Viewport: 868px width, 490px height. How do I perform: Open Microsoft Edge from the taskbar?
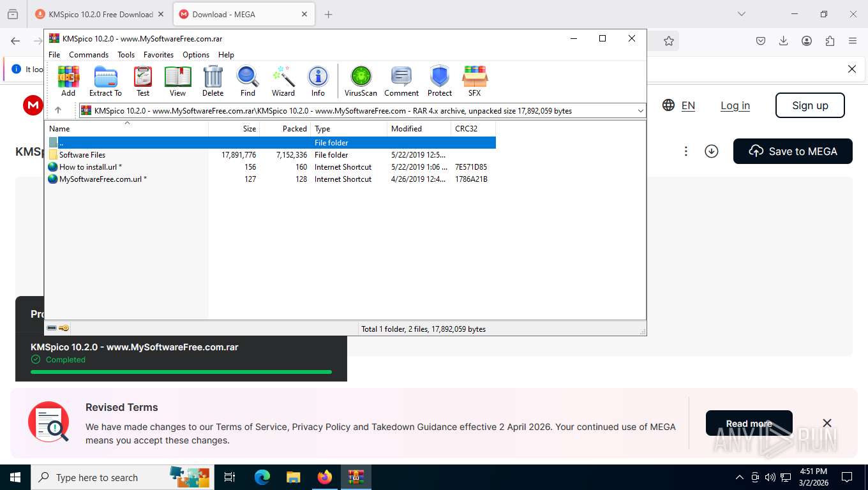tap(262, 477)
